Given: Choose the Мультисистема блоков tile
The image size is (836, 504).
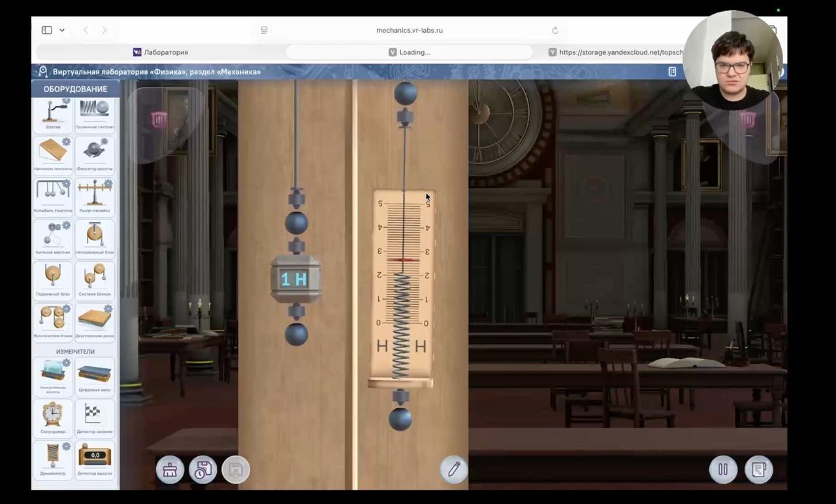Looking at the screenshot, I should coord(53,323).
